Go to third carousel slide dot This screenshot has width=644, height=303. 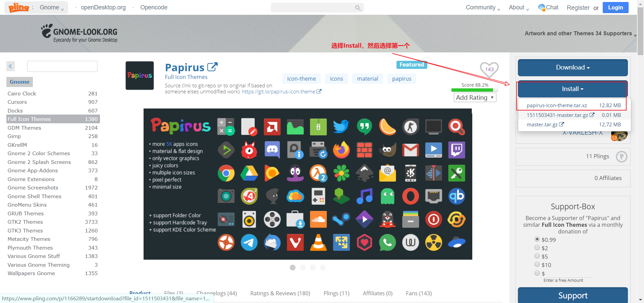[x=313, y=267]
